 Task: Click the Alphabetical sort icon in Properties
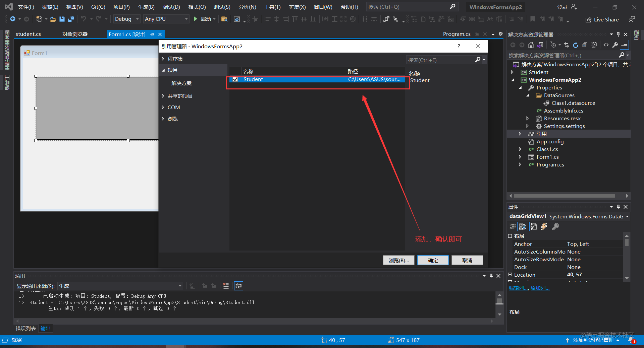[x=522, y=227]
